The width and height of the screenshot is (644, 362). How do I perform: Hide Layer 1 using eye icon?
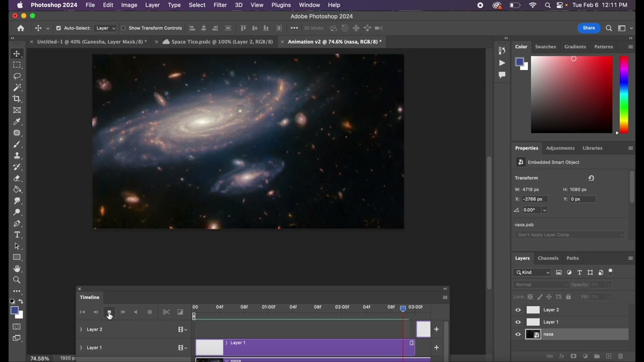point(518,322)
